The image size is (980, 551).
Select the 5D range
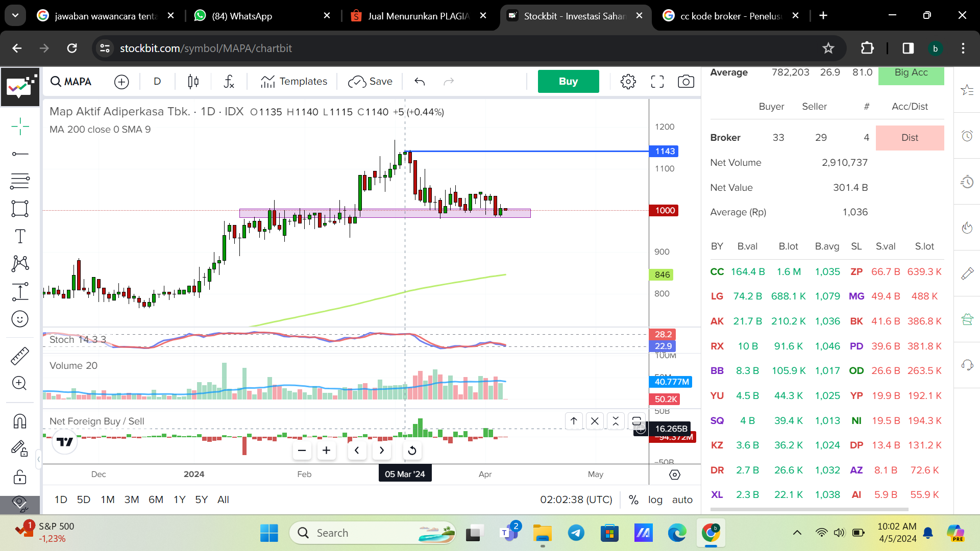coord(84,499)
